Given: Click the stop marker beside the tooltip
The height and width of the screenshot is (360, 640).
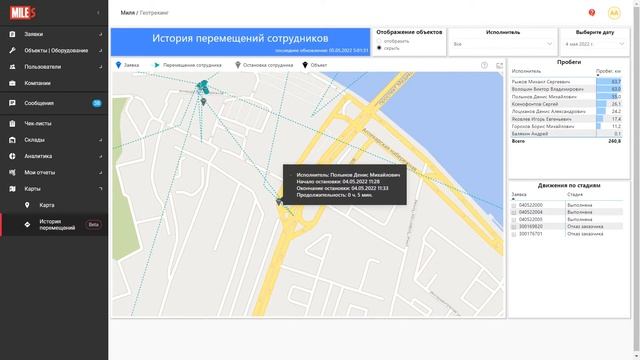Looking at the screenshot, I should tap(279, 202).
